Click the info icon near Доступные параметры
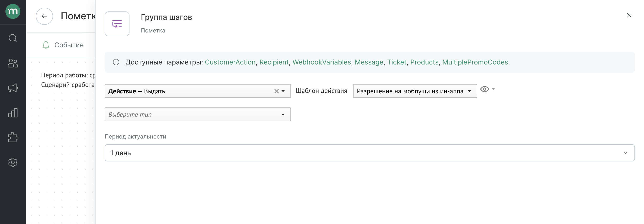The image size is (644, 224). click(116, 62)
